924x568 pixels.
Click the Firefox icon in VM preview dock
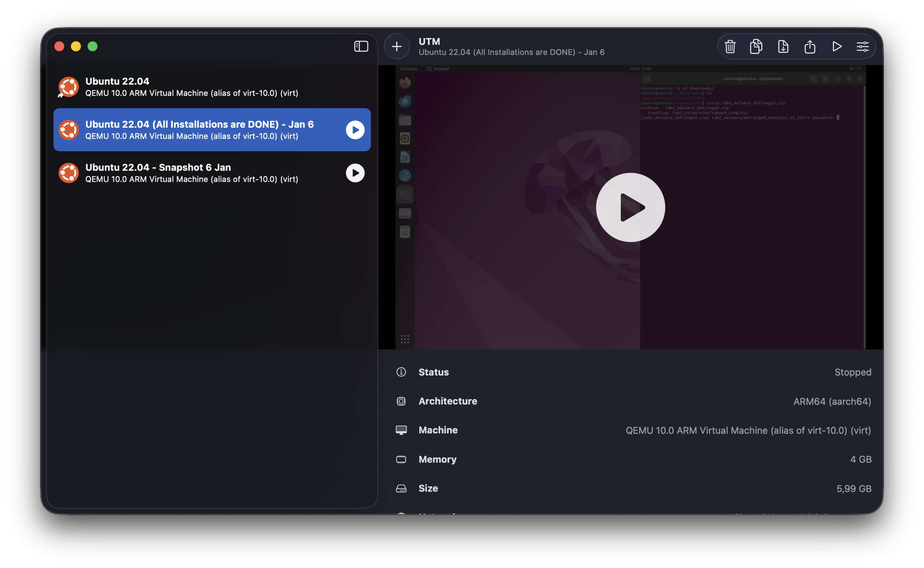(405, 82)
